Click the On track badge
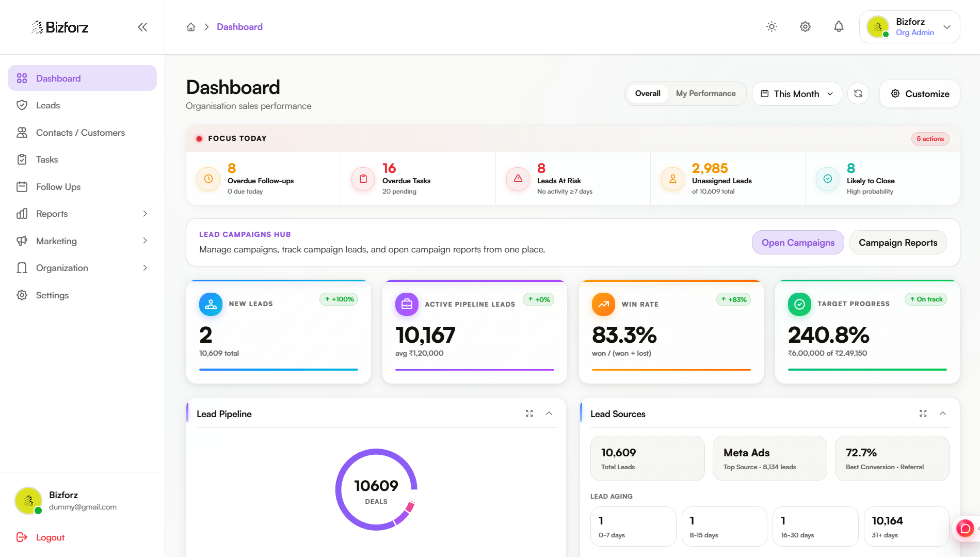 pyautogui.click(x=926, y=299)
